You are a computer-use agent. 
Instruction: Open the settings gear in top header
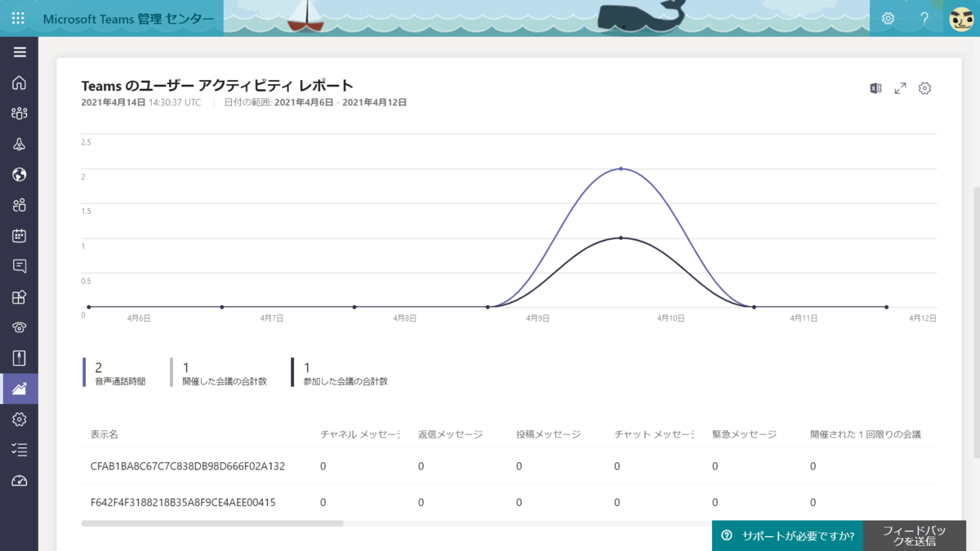pos(888,18)
